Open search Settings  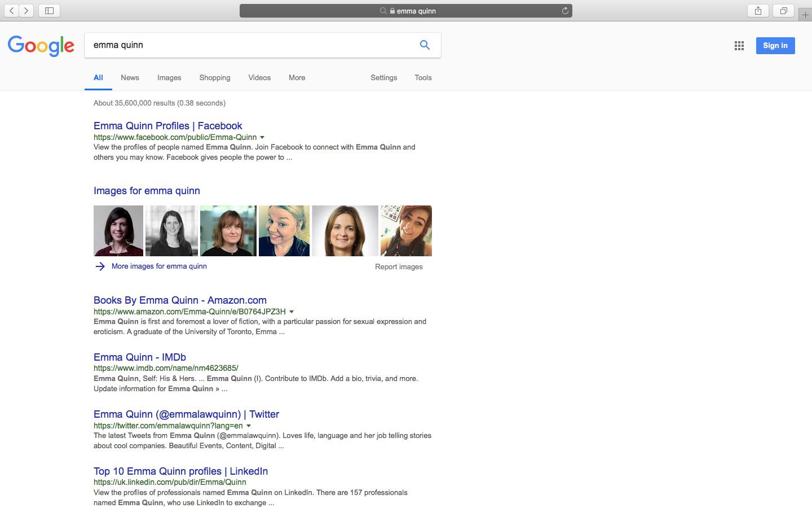pyautogui.click(x=384, y=78)
